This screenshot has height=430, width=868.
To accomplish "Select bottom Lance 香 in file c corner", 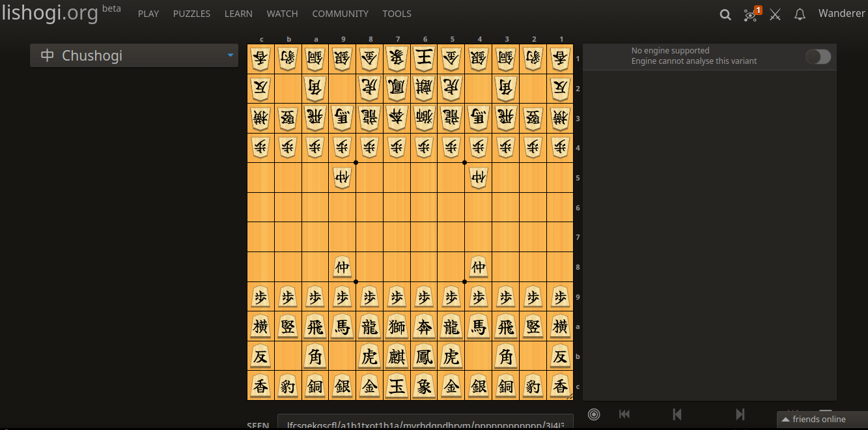I will [260, 386].
